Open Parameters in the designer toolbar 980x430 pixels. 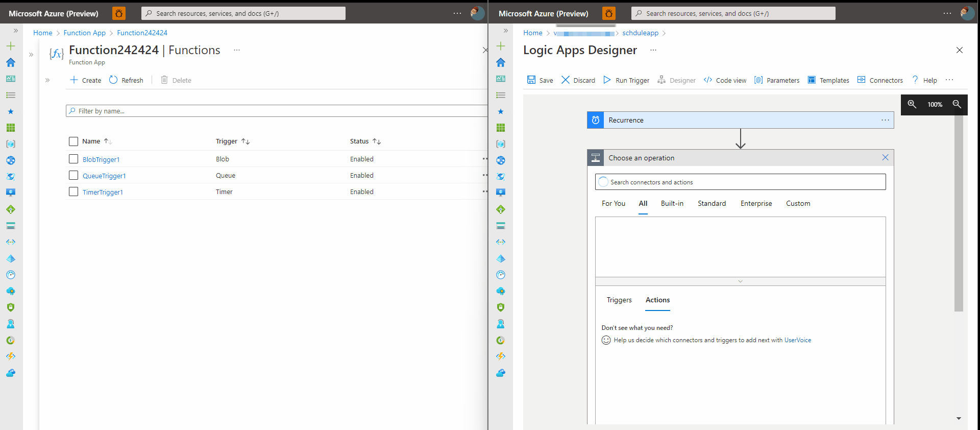pos(777,80)
